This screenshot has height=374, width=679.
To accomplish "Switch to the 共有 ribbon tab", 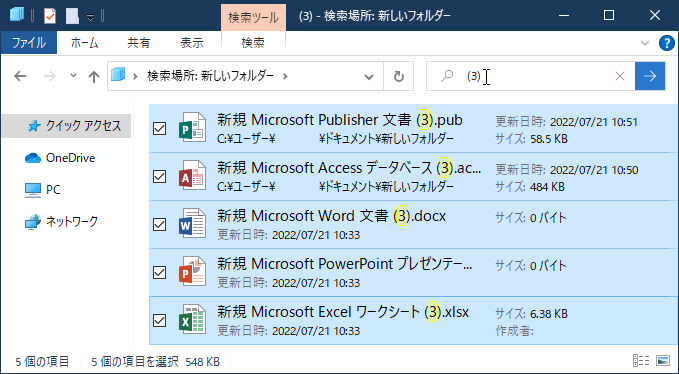I will click(x=139, y=42).
